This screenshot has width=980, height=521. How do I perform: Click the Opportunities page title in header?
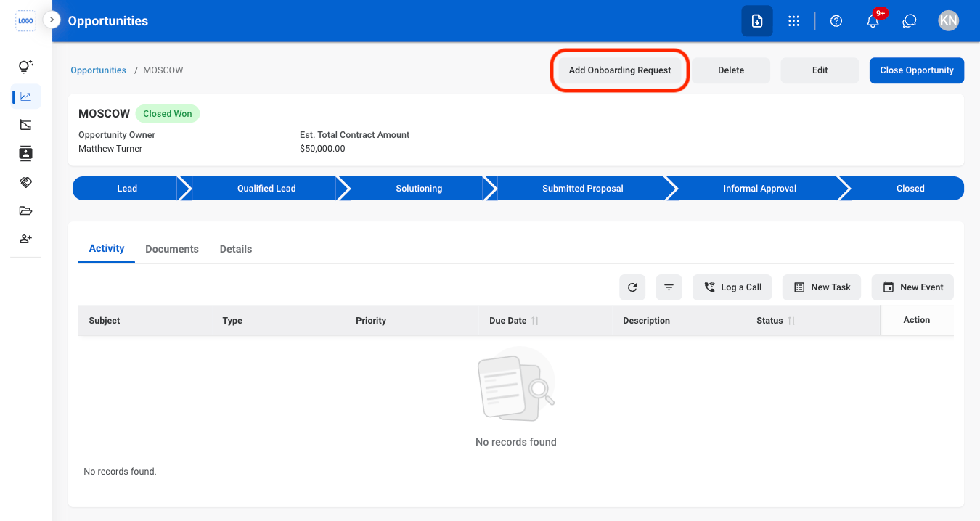108,21
